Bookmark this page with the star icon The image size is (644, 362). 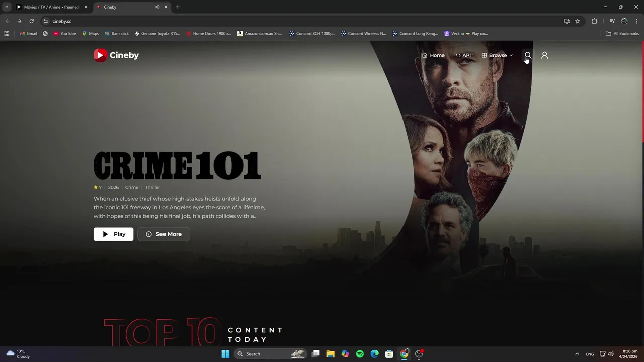click(x=578, y=21)
